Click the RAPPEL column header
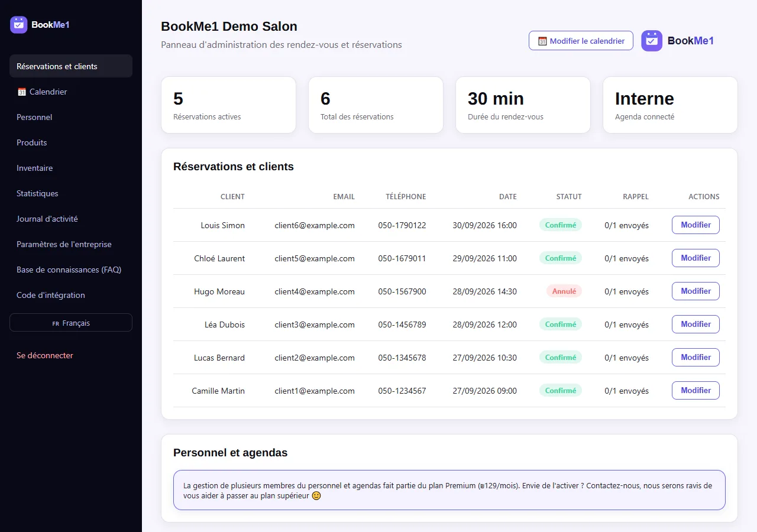Screen dimensions: 757x532 [x=636, y=197]
